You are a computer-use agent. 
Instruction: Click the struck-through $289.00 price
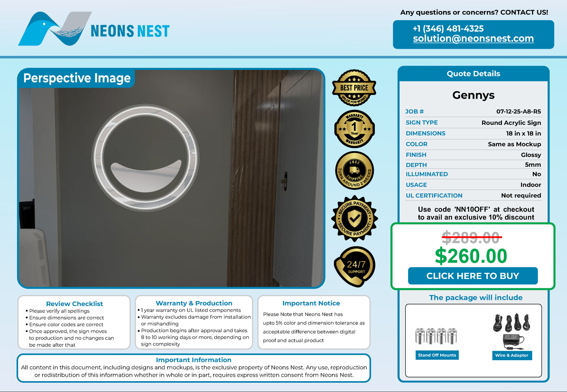click(471, 237)
